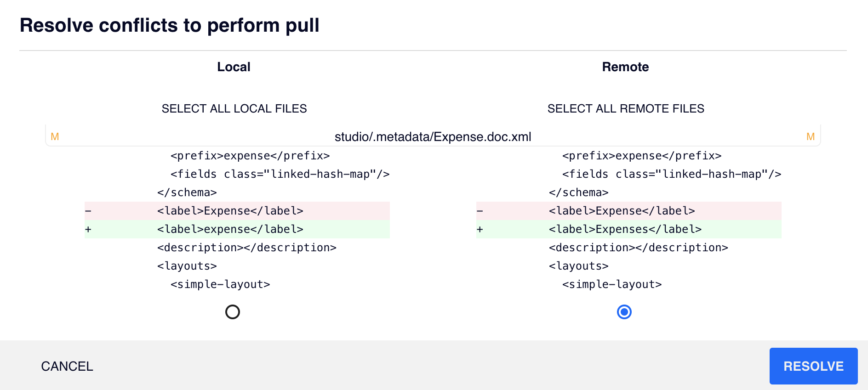Click the remote <prefix>expense</prefix> line

coord(642,156)
